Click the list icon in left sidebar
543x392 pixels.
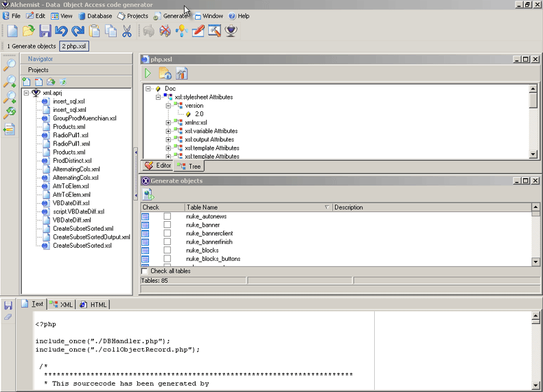10,130
